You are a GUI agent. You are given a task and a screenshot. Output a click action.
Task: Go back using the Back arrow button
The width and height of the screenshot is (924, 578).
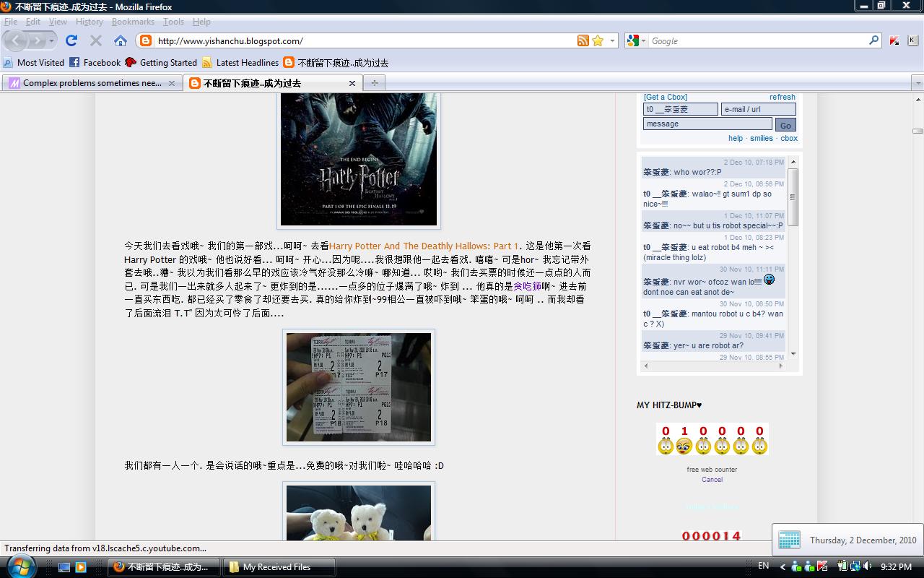(17, 40)
